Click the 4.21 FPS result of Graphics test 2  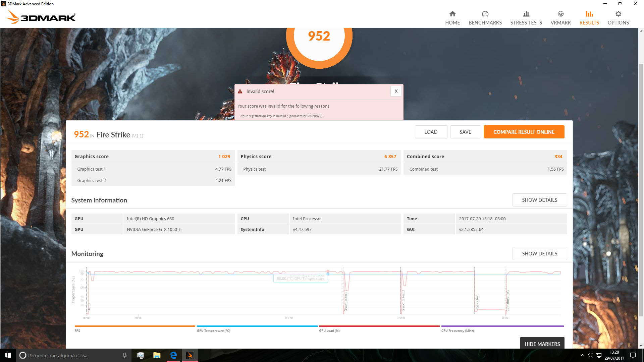coord(223,180)
